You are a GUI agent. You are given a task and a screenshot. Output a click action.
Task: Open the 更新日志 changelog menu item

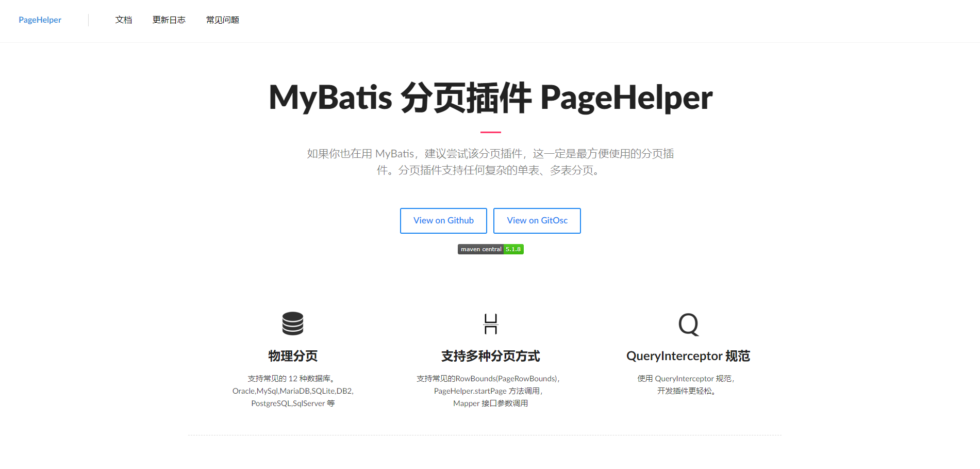click(169, 20)
